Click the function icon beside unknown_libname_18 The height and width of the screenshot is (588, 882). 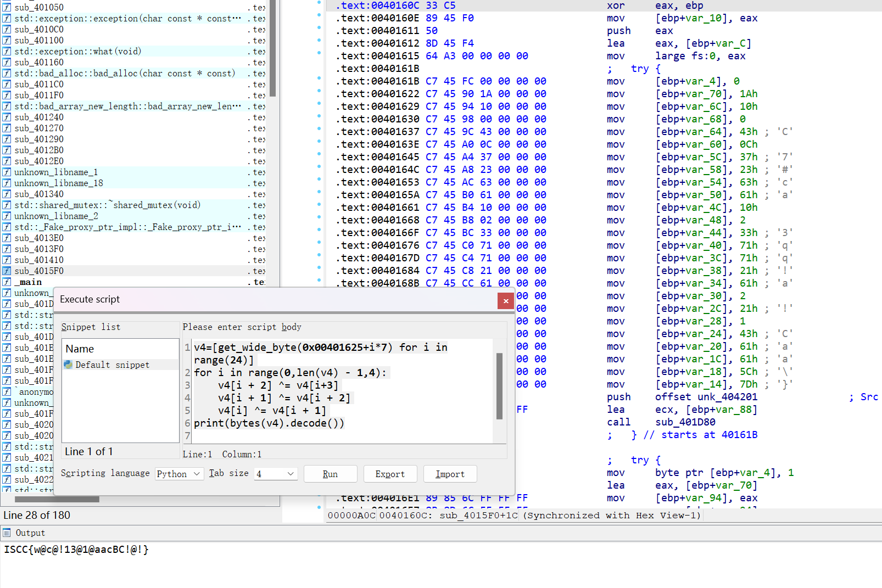(7, 183)
